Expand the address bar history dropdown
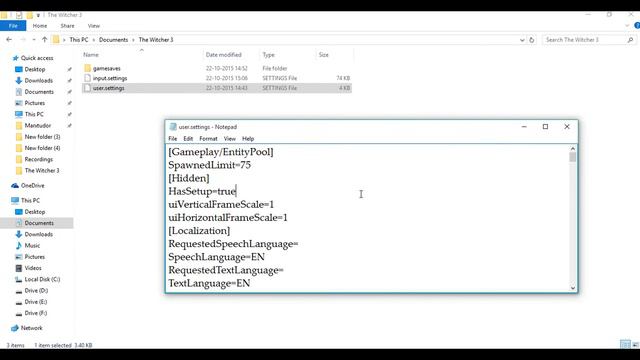Image resolution: width=640 pixels, height=360 pixels. tap(522, 40)
